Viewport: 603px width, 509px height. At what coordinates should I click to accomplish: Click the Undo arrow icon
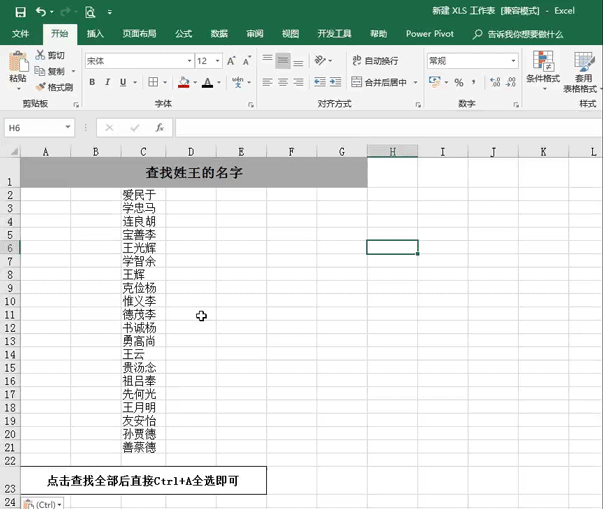tap(41, 12)
